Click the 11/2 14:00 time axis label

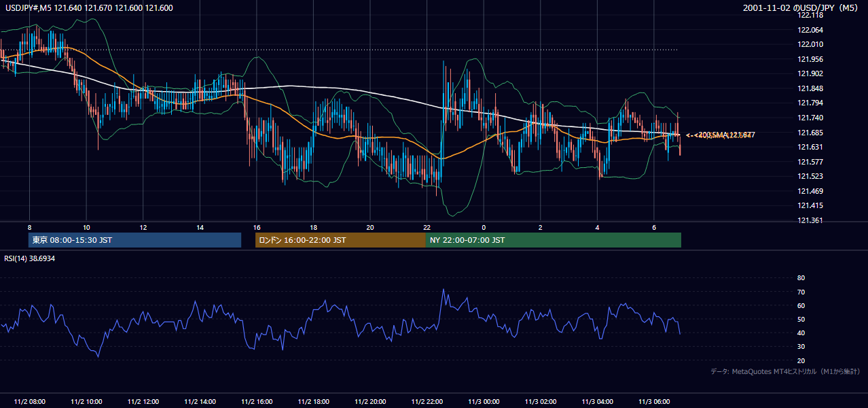coord(200,402)
